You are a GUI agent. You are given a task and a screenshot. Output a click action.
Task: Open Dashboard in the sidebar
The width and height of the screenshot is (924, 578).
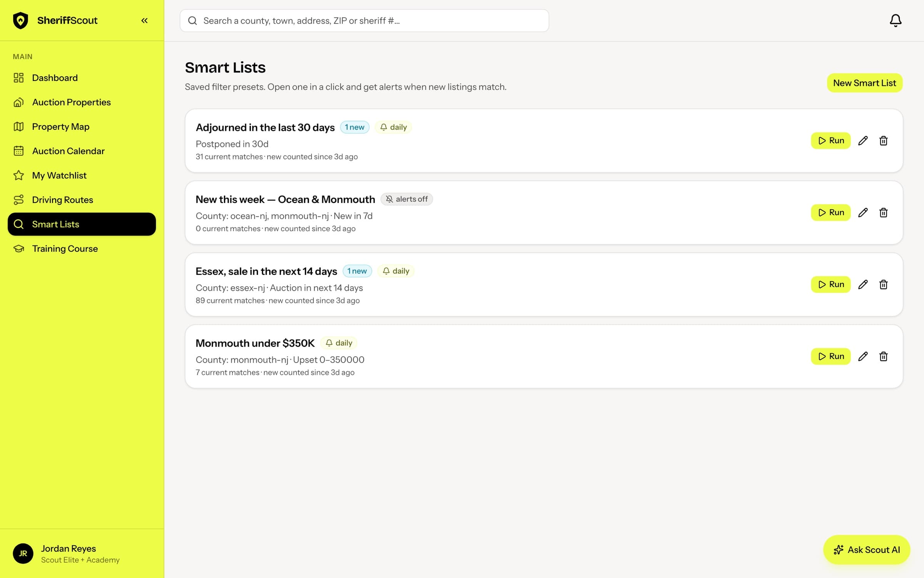pyautogui.click(x=82, y=78)
